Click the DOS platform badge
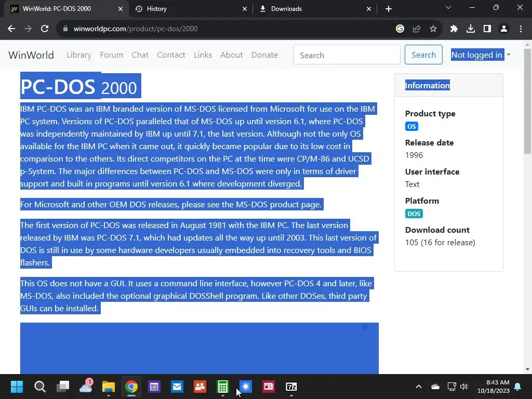The width and height of the screenshot is (532, 399). pos(414,214)
